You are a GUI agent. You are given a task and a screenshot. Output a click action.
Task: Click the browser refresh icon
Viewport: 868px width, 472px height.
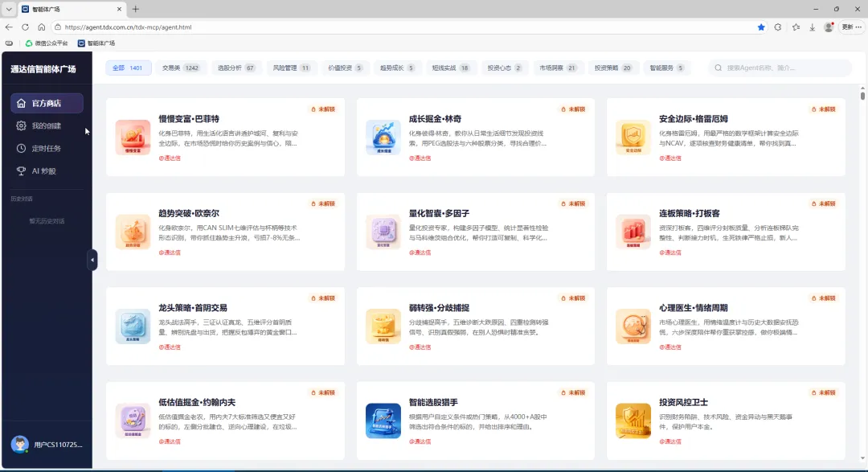click(x=25, y=27)
